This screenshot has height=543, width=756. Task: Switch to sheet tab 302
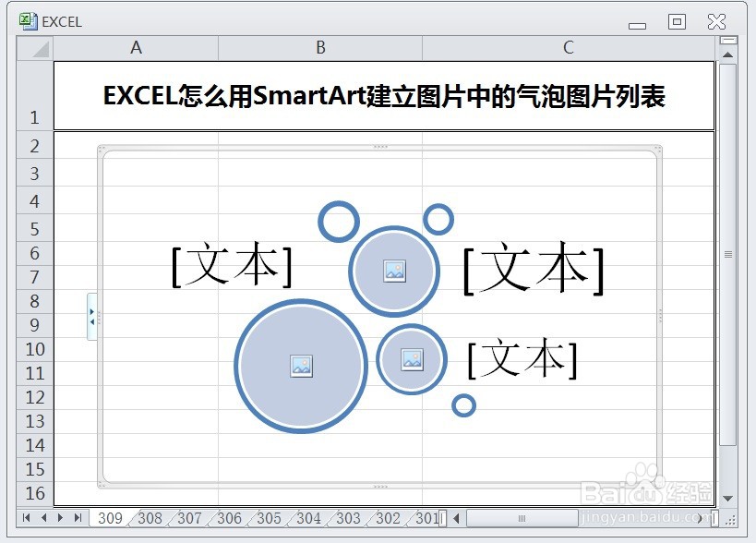pos(388,518)
